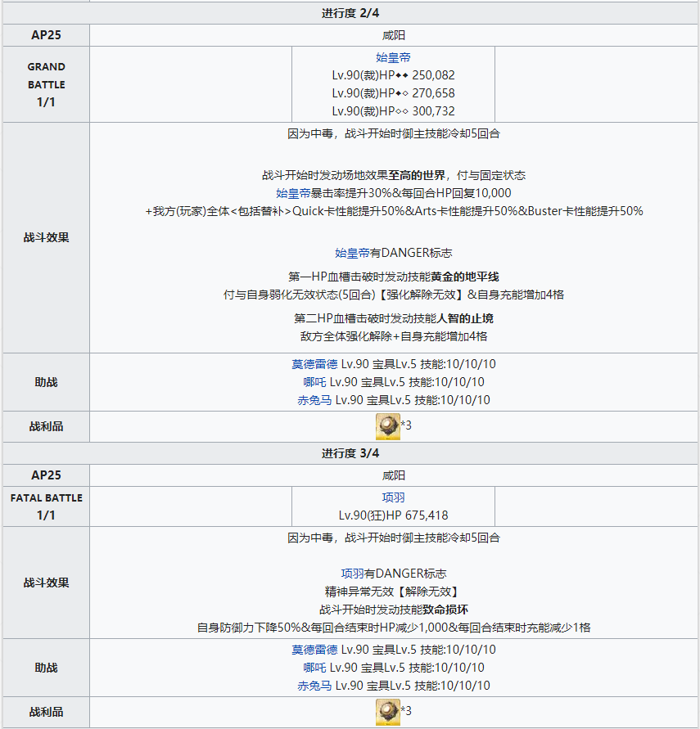Select the HP value 300,732
The image size is (700, 729).
click(433, 111)
